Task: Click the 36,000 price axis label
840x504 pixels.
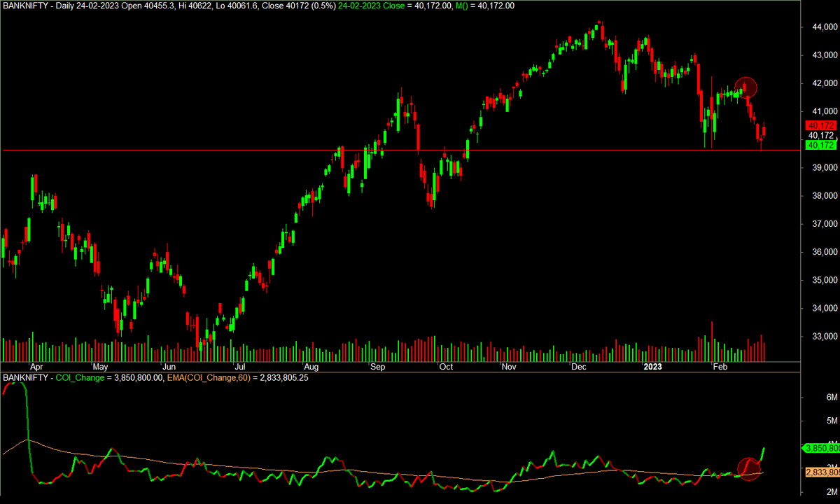Action: [824, 252]
